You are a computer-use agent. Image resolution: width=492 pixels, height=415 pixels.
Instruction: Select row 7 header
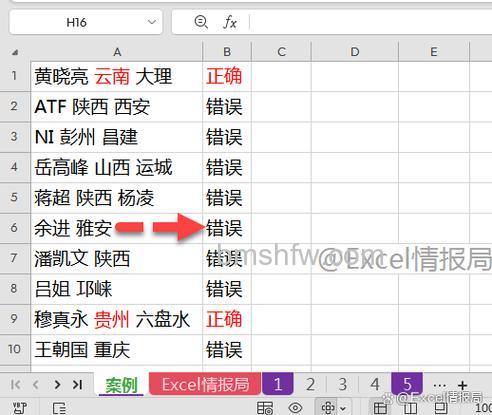click(x=15, y=258)
